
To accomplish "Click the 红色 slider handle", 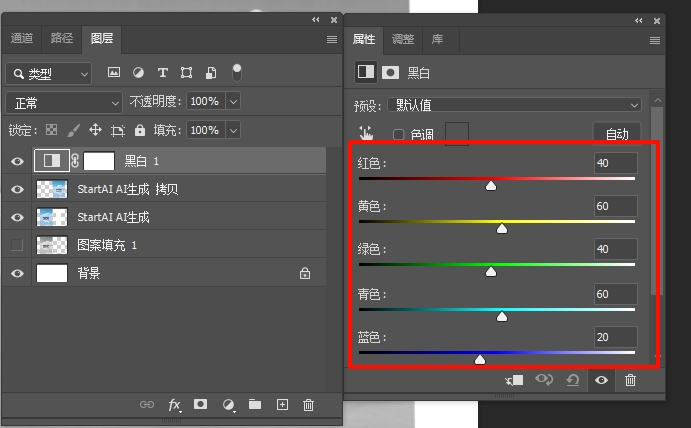I will [491, 185].
